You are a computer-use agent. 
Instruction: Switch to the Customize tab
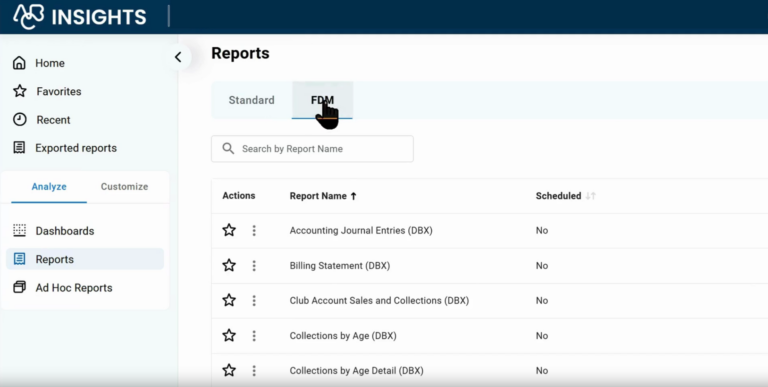[x=124, y=187]
